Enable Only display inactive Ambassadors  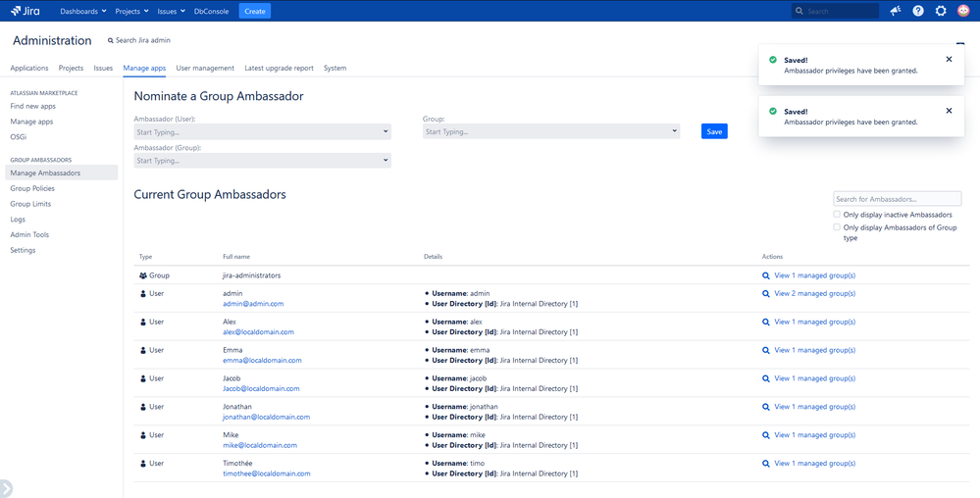click(836, 215)
